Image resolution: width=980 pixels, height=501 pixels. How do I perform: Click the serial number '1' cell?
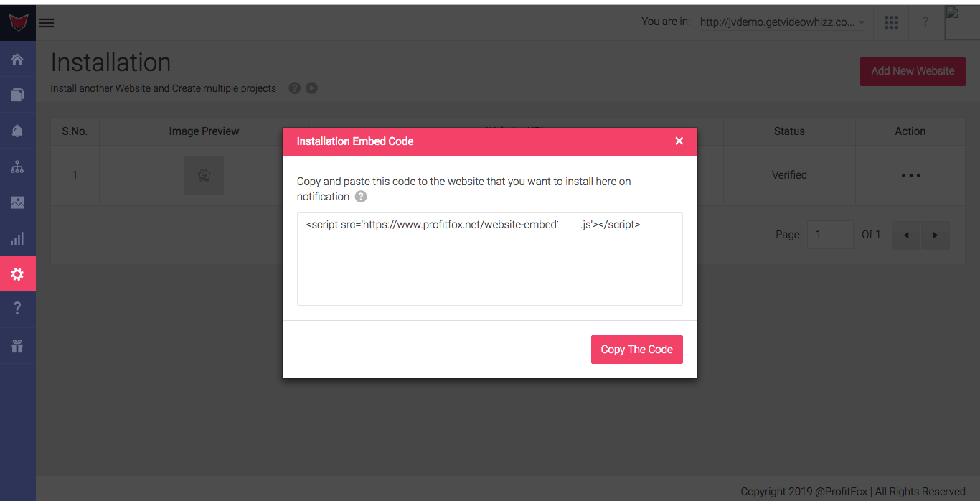pos(75,175)
